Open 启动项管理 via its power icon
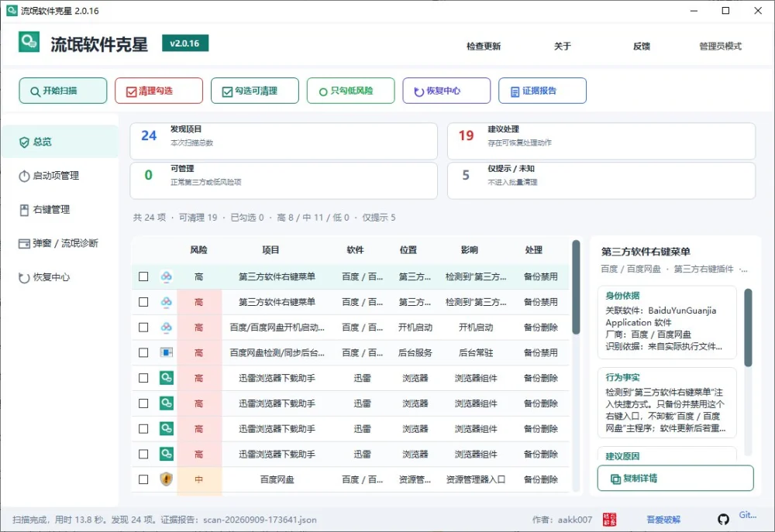Image resolution: width=775 pixels, height=532 pixels. click(x=24, y=176)
